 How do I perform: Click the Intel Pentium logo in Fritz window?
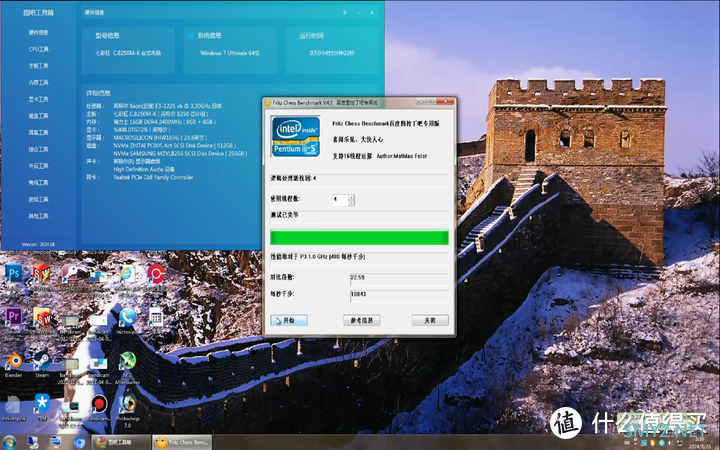click(x=296, y=137)
